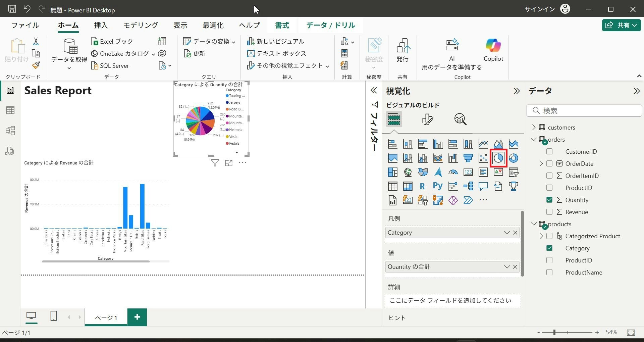Image resolution: width=644 pixels, height=342 pixels.
Task: Select the ページ 1 page tab
Action: [106, 317]
